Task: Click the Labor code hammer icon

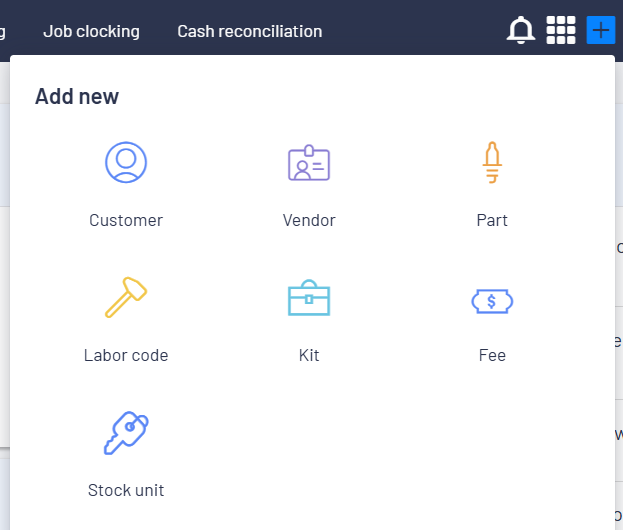Action: [x=126, y=297]
